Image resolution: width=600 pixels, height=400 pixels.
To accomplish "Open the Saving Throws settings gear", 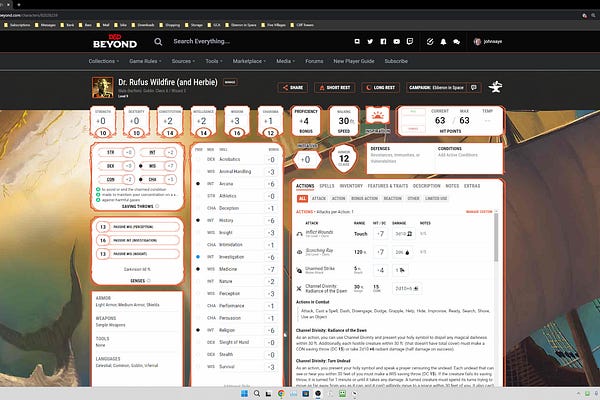I will pos(157,206).
